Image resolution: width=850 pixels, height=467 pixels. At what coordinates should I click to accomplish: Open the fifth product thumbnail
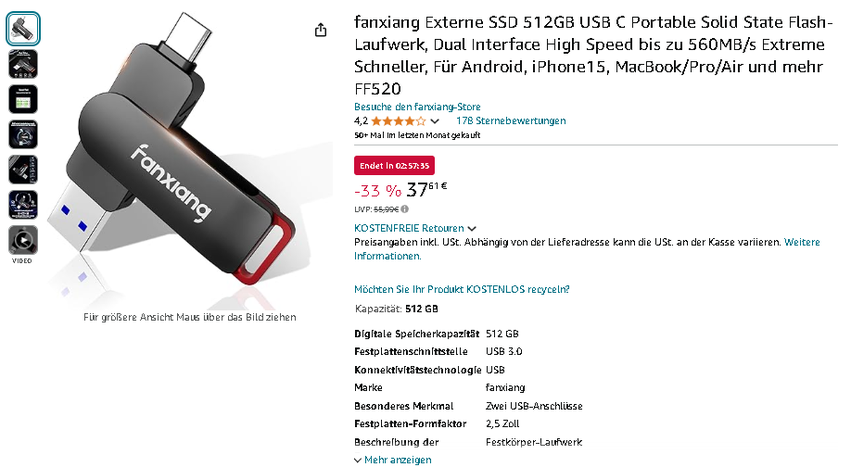pos(23,169)
